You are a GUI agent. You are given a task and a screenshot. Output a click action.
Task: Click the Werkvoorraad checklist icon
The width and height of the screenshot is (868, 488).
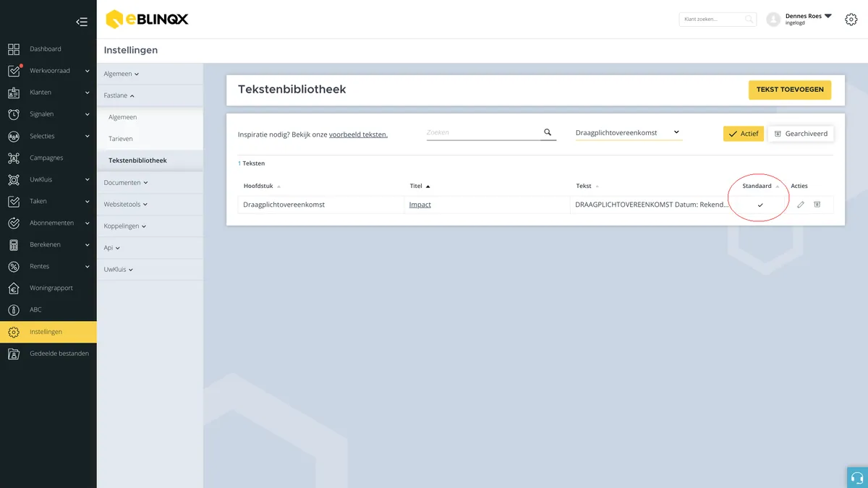14,71
